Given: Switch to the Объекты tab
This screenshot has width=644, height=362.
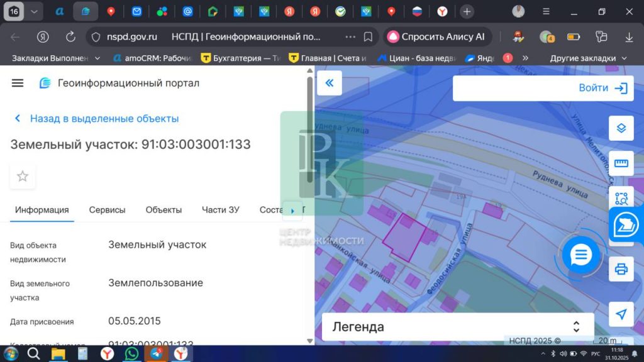Looking at the screenshot, I should [x=164, y=210].
